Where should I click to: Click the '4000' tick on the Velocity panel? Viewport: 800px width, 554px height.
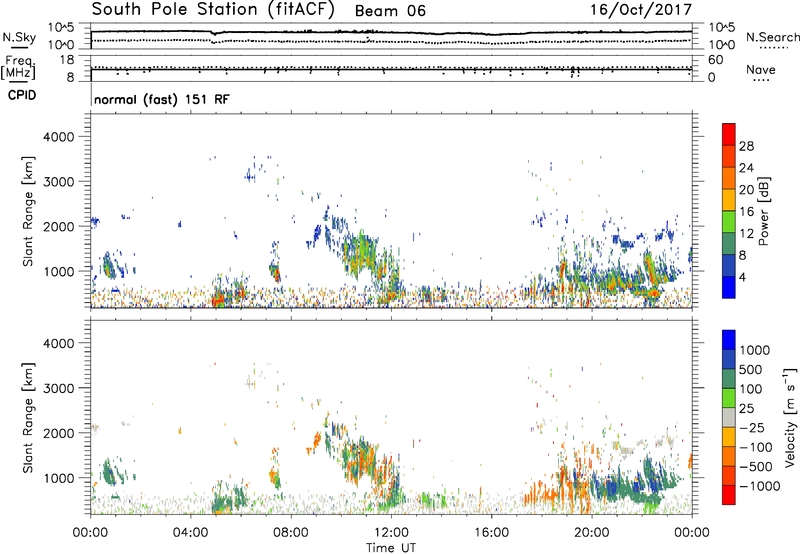pos(59,343)
